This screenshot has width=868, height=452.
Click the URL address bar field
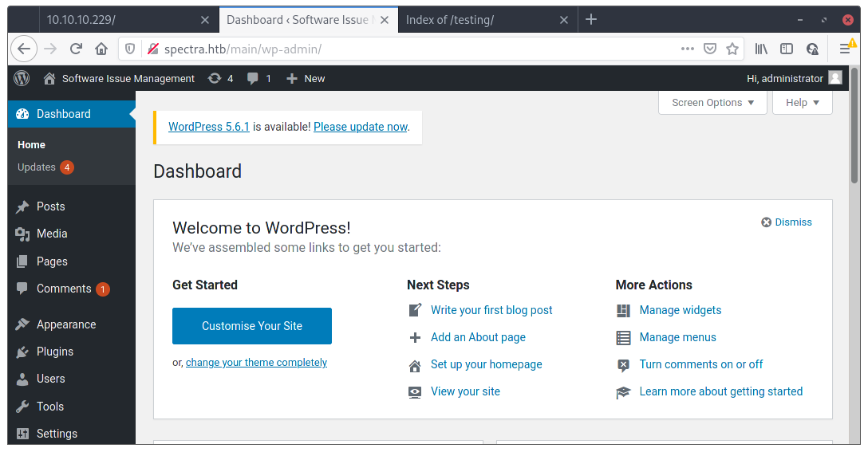[415, 49]
